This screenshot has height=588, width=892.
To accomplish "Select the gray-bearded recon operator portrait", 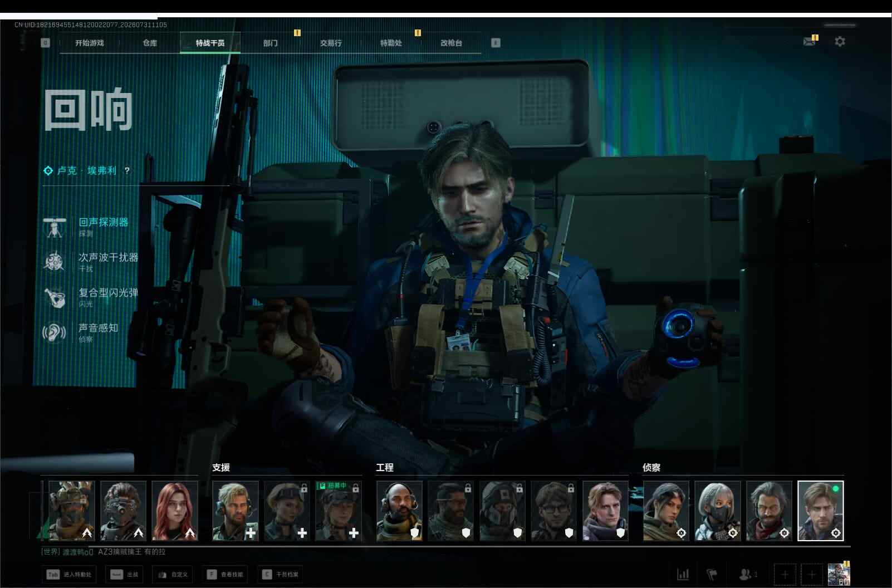I will tap(769, 511).
